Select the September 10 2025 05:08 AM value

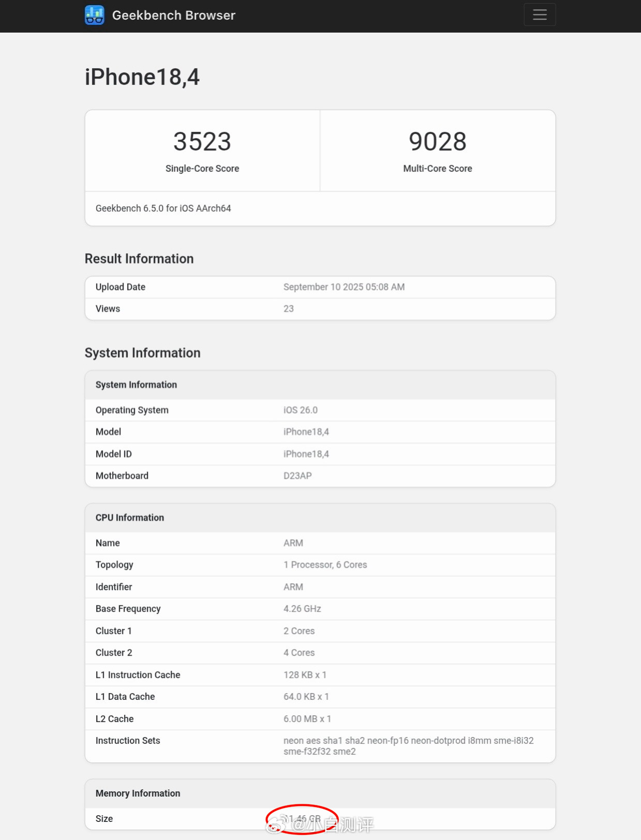tap(344, 287)
